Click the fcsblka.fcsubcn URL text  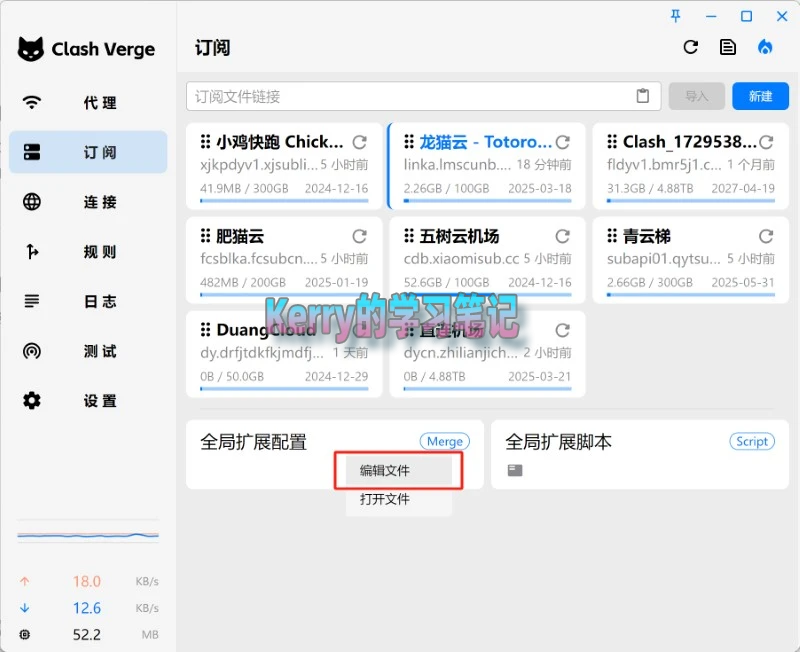[259, 259]
